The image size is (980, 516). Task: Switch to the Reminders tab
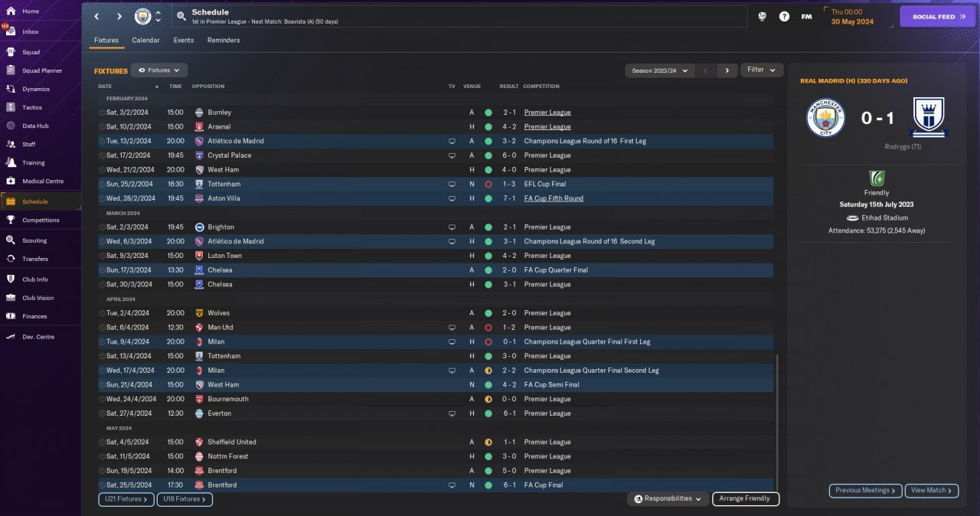point(224,40)
